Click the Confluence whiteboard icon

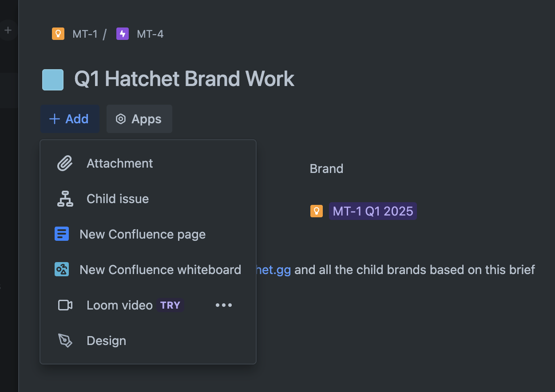(x=62, y=269)
